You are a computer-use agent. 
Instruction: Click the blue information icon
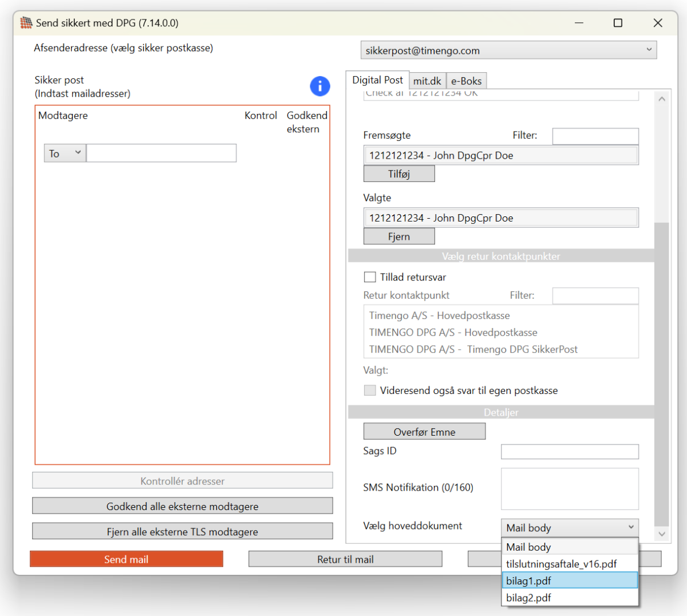(320, 86)
